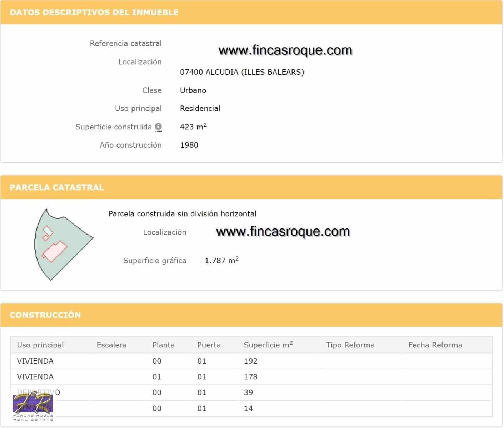Open the cadastral parcel map thumbnail
The width and height of the screenshot is (504, 429).
pyautogui.click(x=63, y=245)
